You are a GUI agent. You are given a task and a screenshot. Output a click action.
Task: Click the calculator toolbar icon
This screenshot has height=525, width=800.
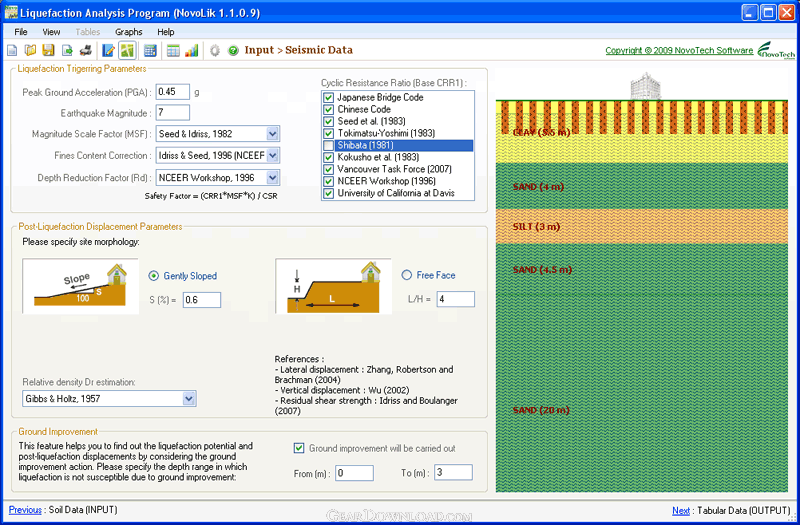coord(150,50)
